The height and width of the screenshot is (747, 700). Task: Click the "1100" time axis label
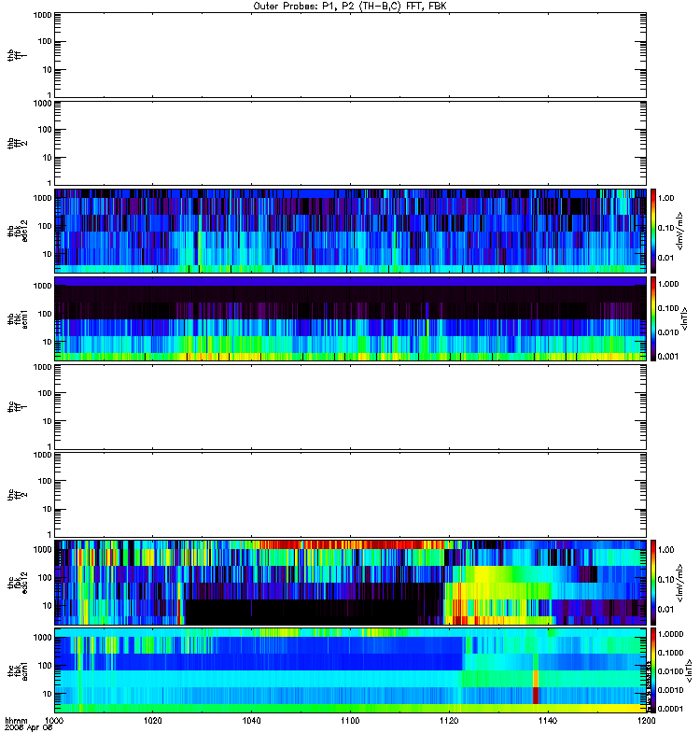coord(350,720)
